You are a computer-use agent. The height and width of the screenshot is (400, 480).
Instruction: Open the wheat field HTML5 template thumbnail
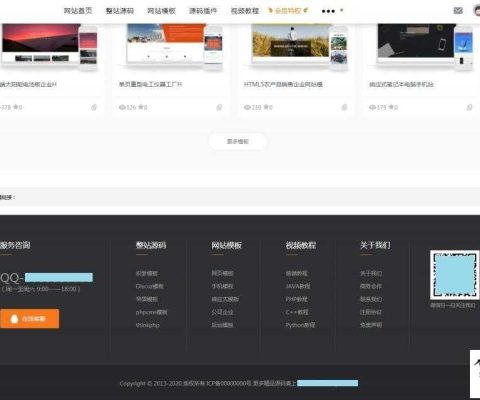pos(299,46)
